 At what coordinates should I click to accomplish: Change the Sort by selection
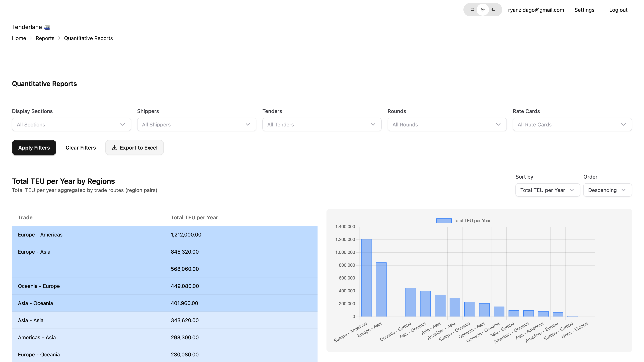(x=547, y=190)
